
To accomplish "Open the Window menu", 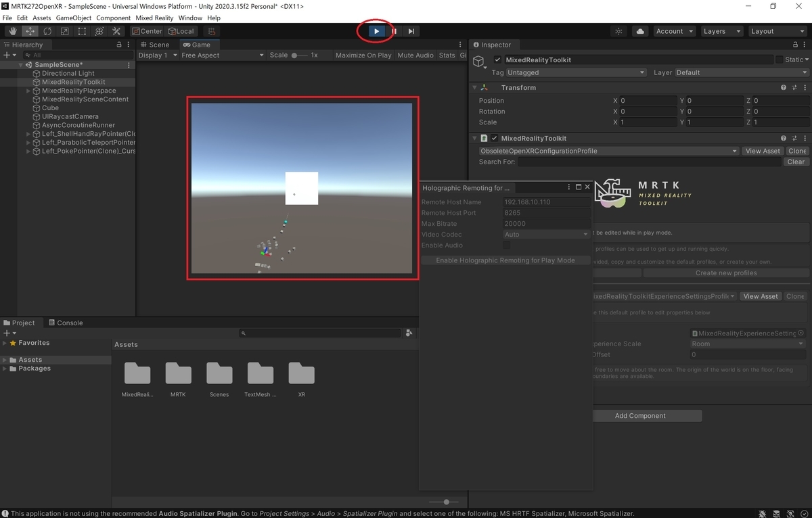I will (190, 18).
